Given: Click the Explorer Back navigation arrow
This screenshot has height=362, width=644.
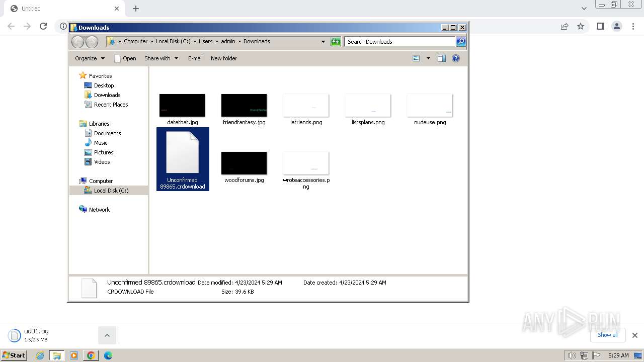Looking at the screenshot, I should pos(77,42).
